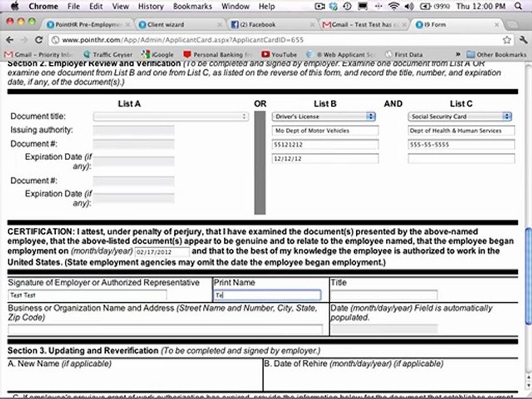Open the View menu
Screen dimensions: 532x399
click(x=120, y=6)
